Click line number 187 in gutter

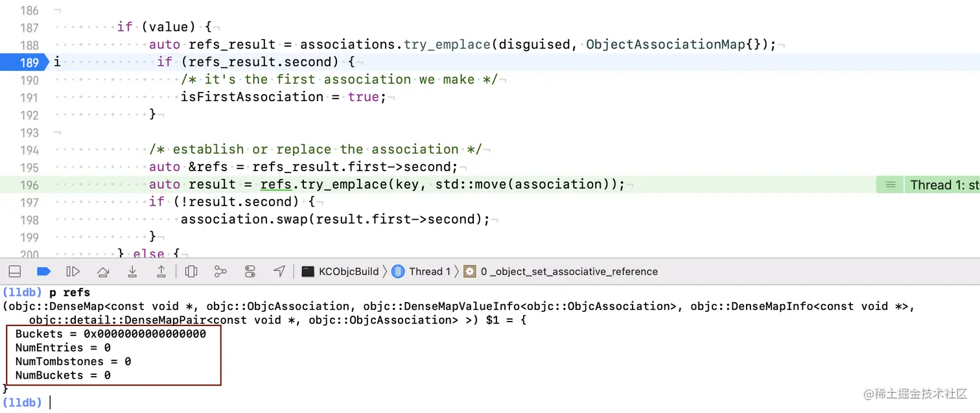click(x=29, y=27)
